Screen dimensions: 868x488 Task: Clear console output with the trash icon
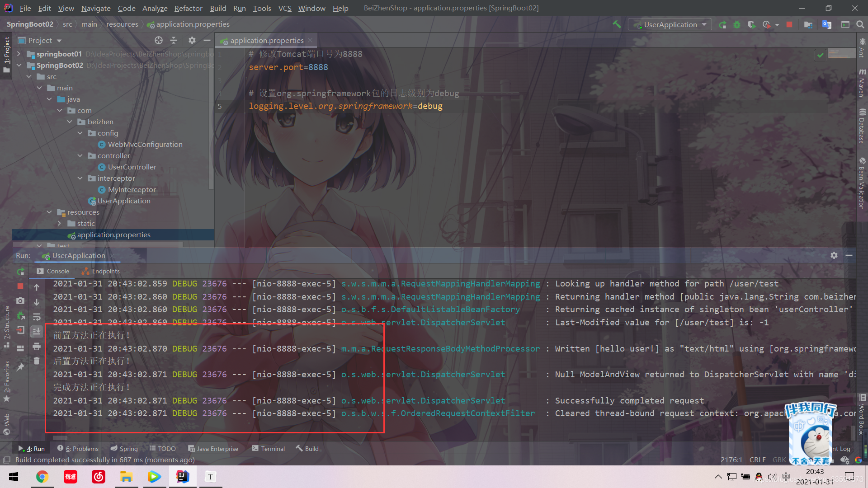pos(37,361)
